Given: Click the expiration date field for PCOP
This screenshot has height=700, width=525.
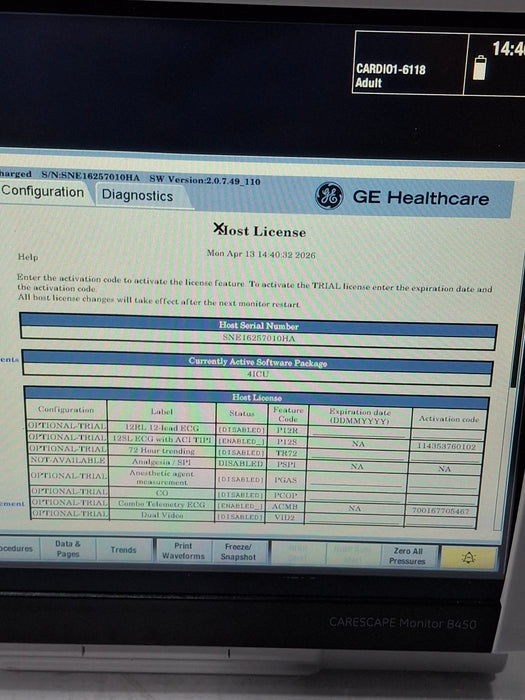Looking at the screenshot, I should [355, 496].
